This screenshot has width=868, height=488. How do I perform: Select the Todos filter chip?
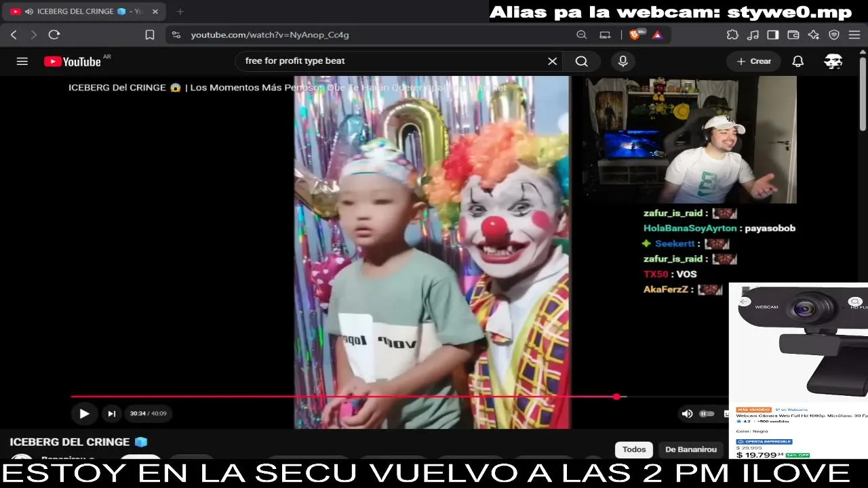(634, 449)
